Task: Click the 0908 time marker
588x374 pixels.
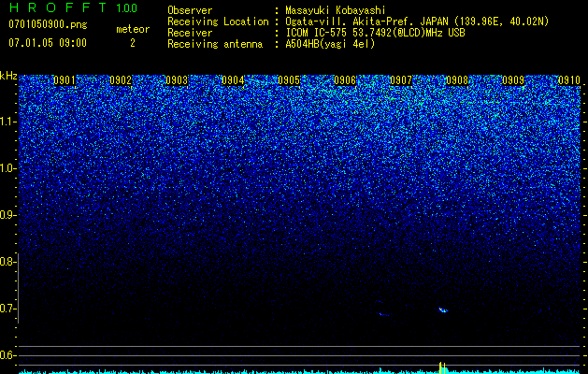Action: coord(457,80)
